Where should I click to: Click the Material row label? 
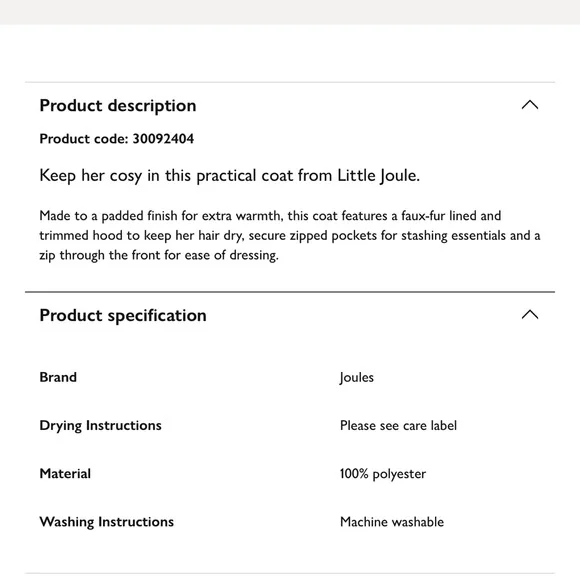[65, 474]
